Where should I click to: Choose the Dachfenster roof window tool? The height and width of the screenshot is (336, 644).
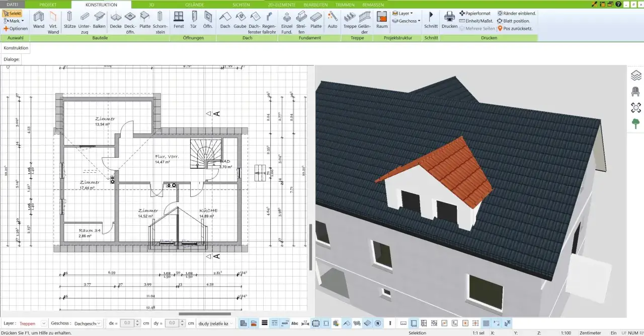pyautogui.click(x=255, y=22)
